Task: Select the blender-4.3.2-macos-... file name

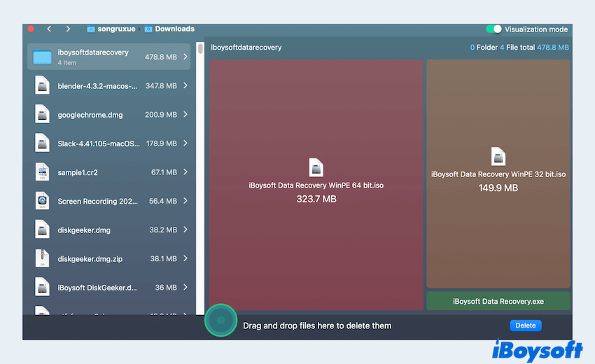Action: tap(97, 86)
